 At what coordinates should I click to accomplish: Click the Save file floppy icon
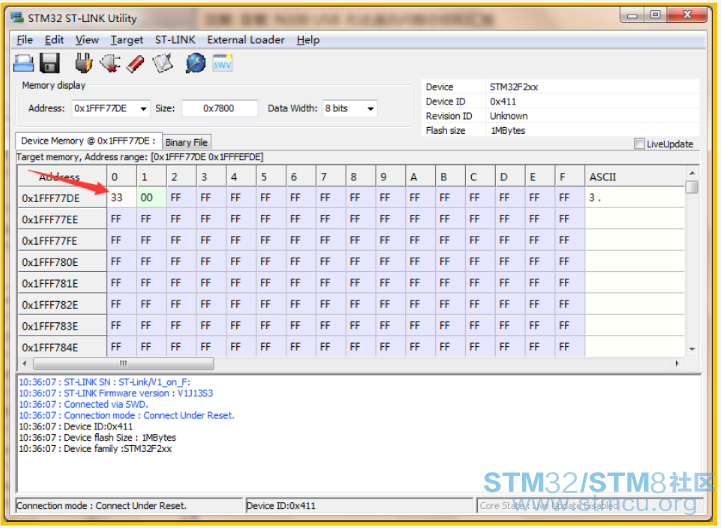(50, 63)
